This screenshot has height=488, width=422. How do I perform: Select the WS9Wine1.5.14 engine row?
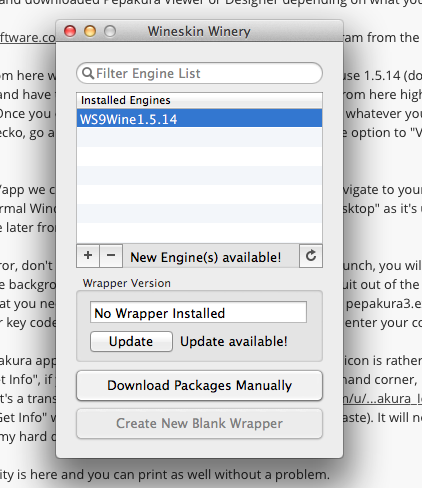[199, 119]
